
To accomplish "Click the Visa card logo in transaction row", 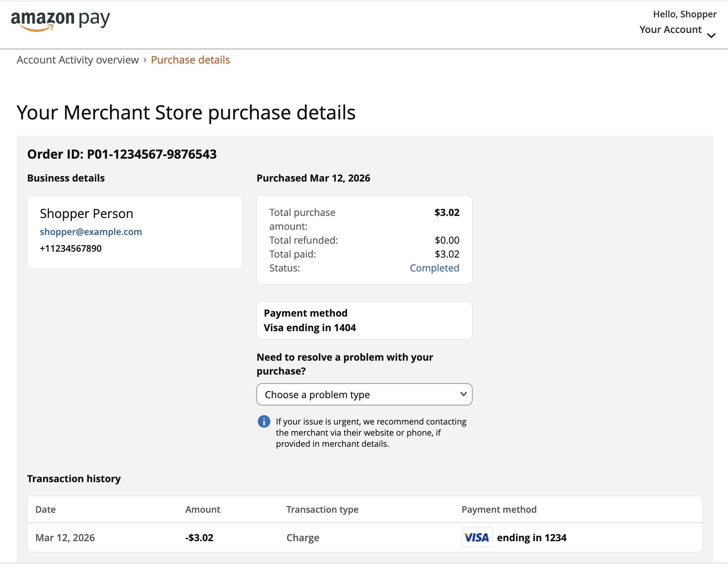I will (x=476, y=537).
